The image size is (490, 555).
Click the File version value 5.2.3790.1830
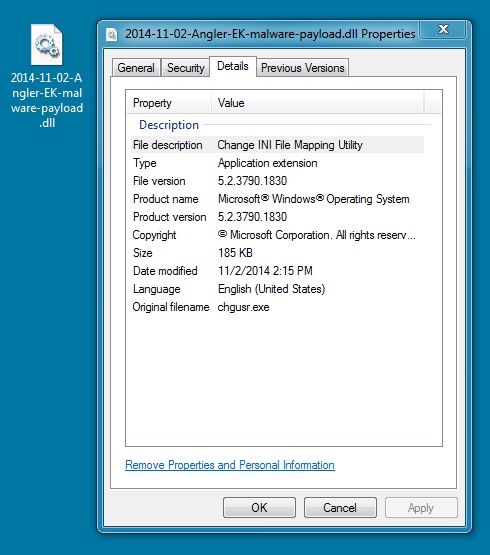252,181
